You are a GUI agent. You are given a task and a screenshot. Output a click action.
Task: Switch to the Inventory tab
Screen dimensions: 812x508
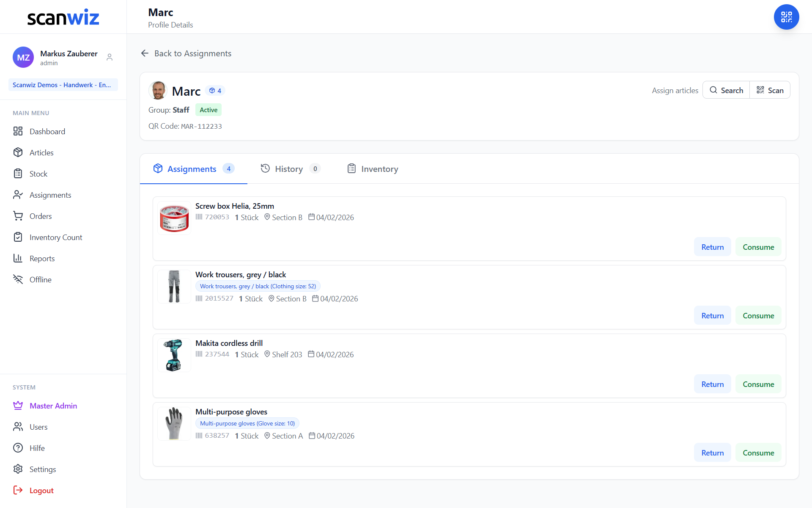point(373,169)
